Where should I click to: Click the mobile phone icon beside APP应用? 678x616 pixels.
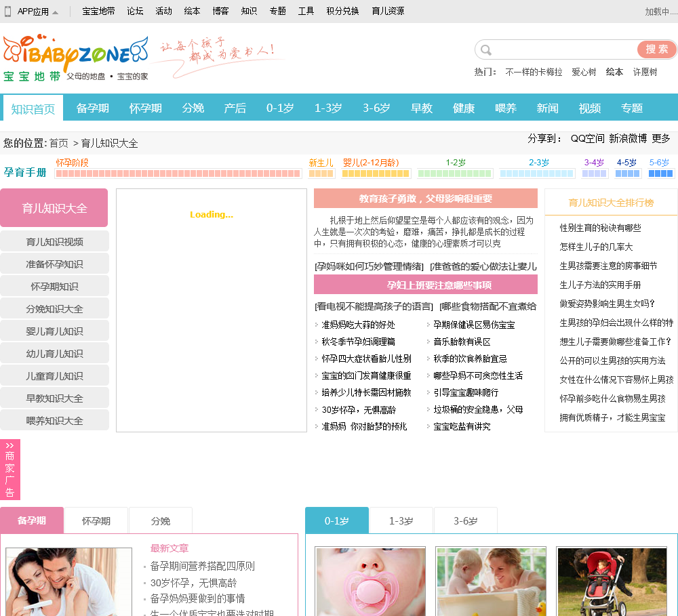tap(8, 12)
